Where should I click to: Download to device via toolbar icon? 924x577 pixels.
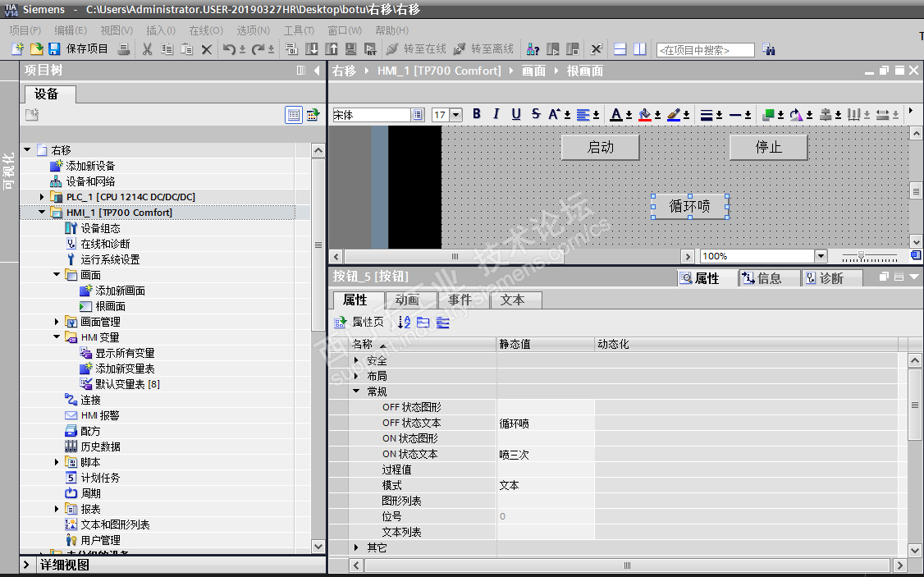312,49
